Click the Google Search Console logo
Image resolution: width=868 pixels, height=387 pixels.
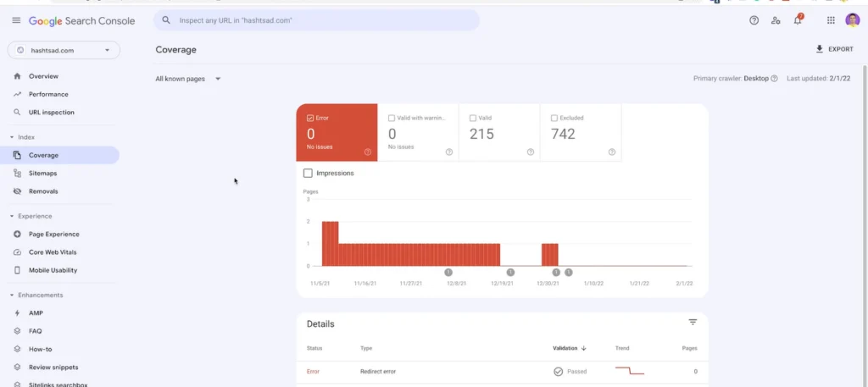click(x=82, y=21)
